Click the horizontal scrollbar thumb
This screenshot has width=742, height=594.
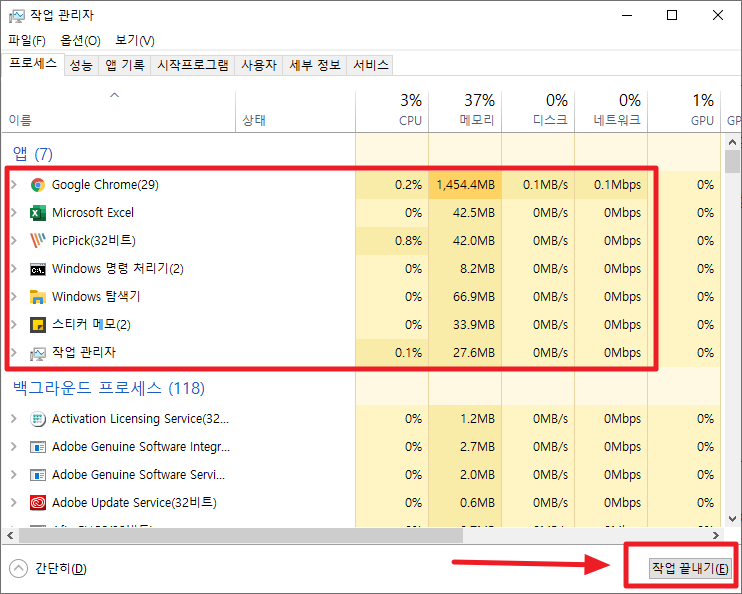(240, 535)
